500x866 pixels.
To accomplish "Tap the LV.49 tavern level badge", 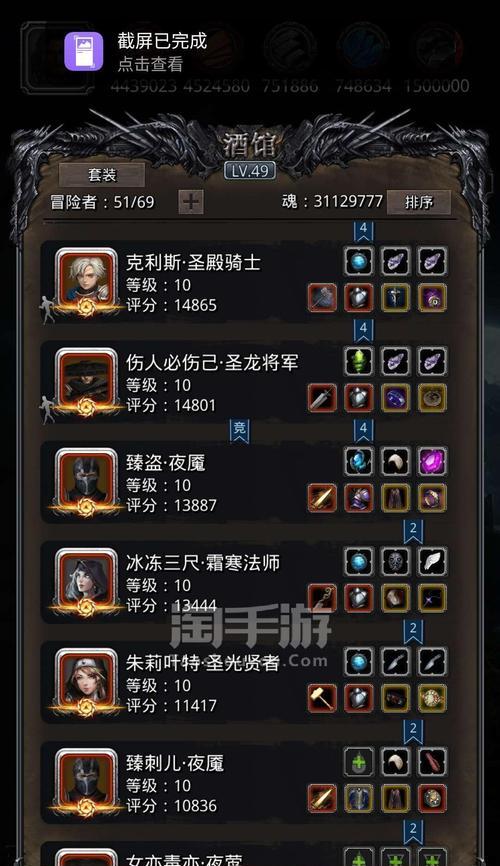I will 250,171.
